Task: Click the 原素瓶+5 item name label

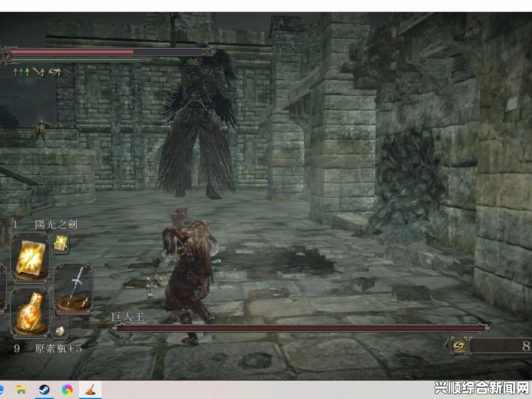Action: point(58,348)
